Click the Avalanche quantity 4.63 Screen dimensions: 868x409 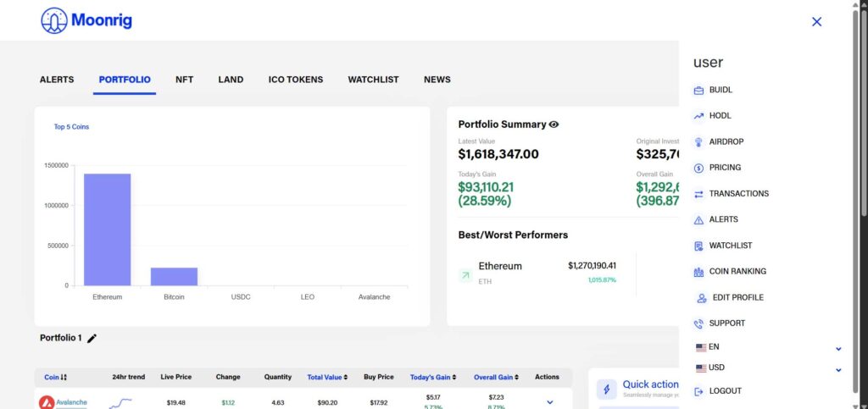(x=278, y=403)
